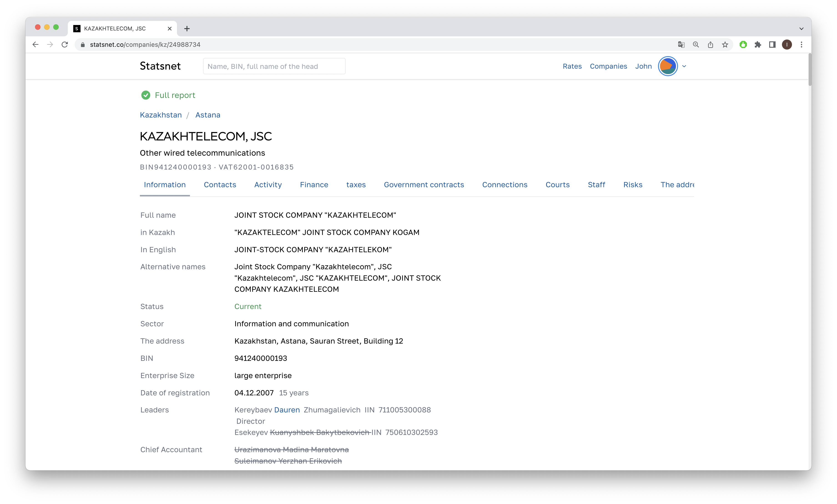Focus the company name or BIN search field
The height and width of the screenshot is (504, 837).
[x=274, y=66]
